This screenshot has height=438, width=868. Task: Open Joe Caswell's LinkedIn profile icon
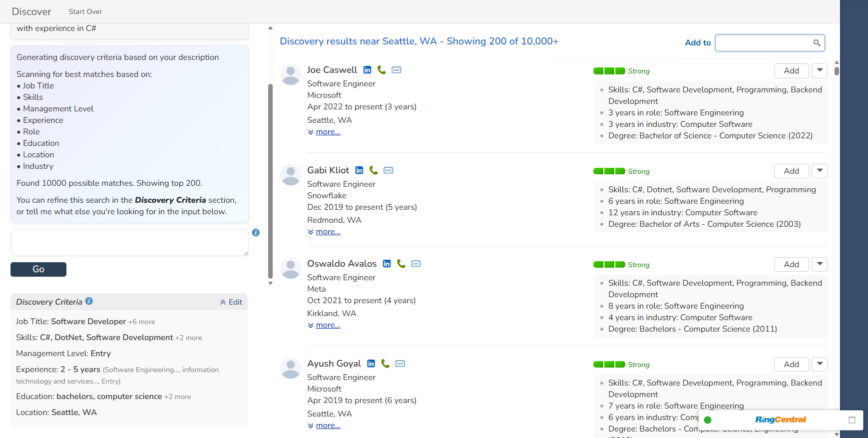367,70
